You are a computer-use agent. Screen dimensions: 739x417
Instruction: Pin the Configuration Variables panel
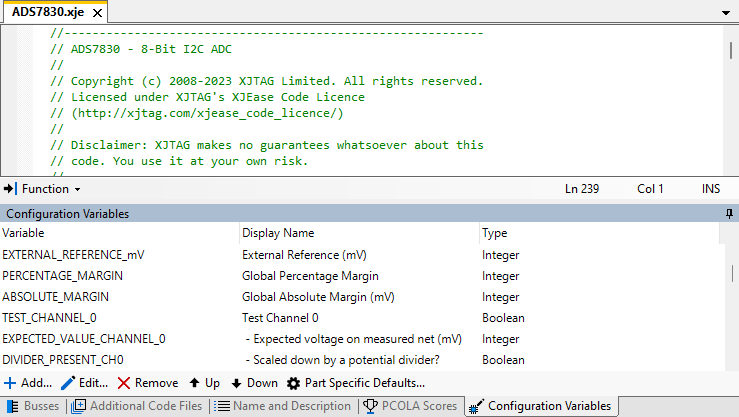(x=729, y=214)
